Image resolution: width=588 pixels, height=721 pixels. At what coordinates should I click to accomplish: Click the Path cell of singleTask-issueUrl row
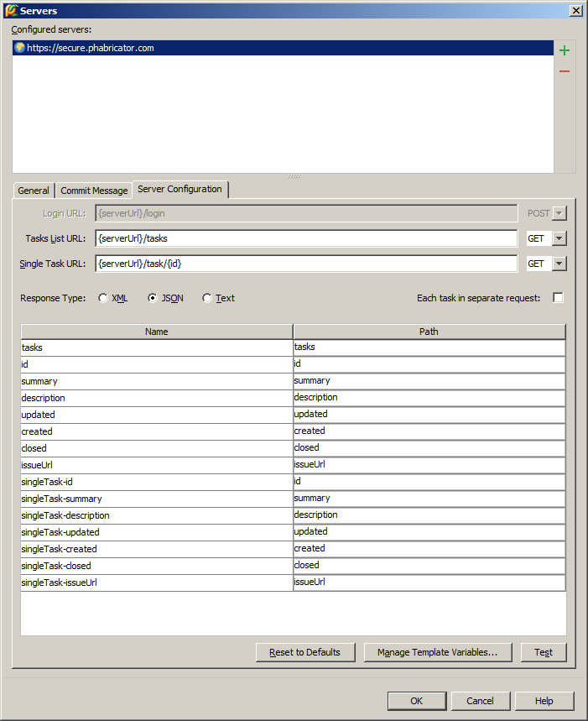(x=429, y=583)
